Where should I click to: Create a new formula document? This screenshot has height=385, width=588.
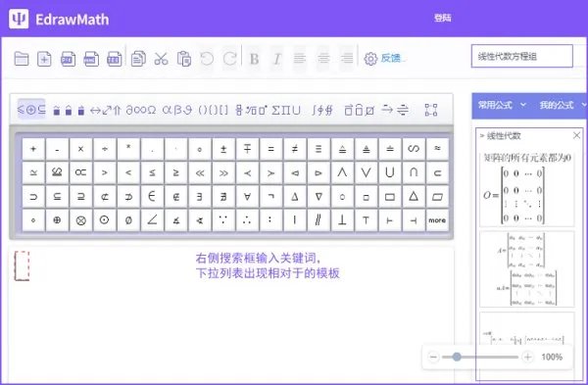(44, 59)
